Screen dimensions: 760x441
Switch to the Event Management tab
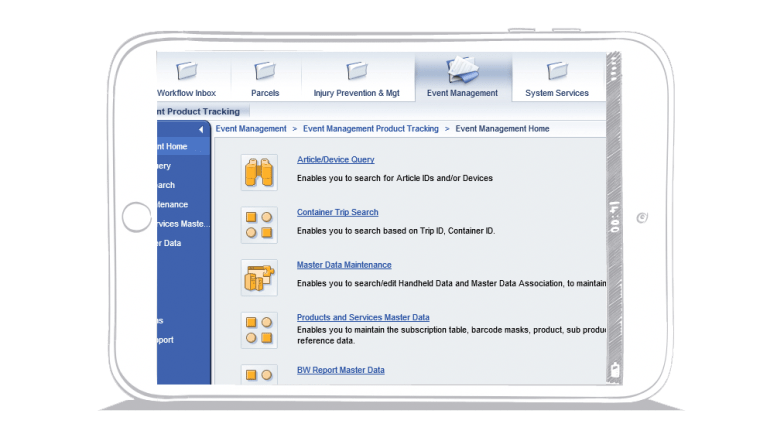pyautogui.click(x=462, y=93)
